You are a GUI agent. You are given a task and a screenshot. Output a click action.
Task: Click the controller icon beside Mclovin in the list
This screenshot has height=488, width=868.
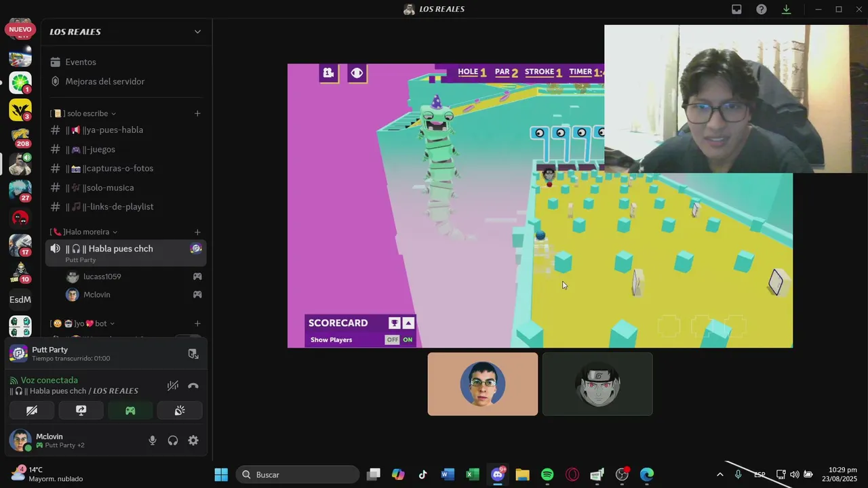(197, 295)
